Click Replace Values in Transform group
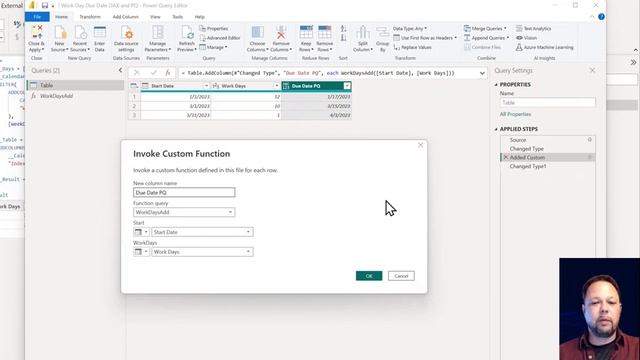The image size is (640, 360). [413, 47]
